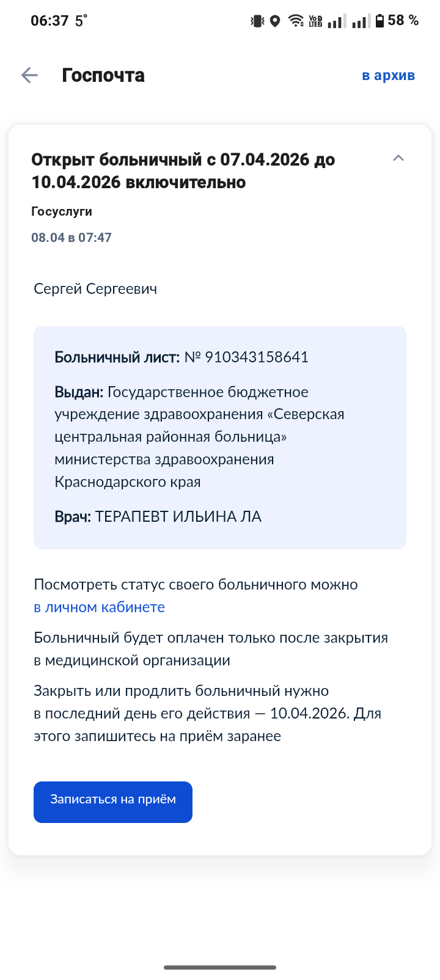Tap the Госпочта page title

[x=103, y=76]
